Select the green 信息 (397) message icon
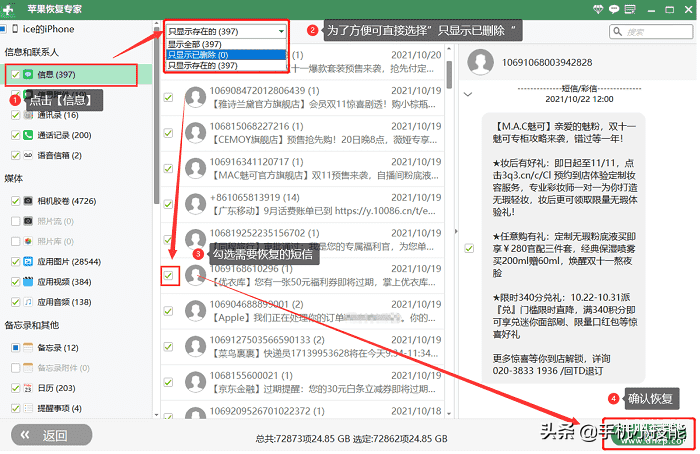The image size is (700, 454). 28,75
